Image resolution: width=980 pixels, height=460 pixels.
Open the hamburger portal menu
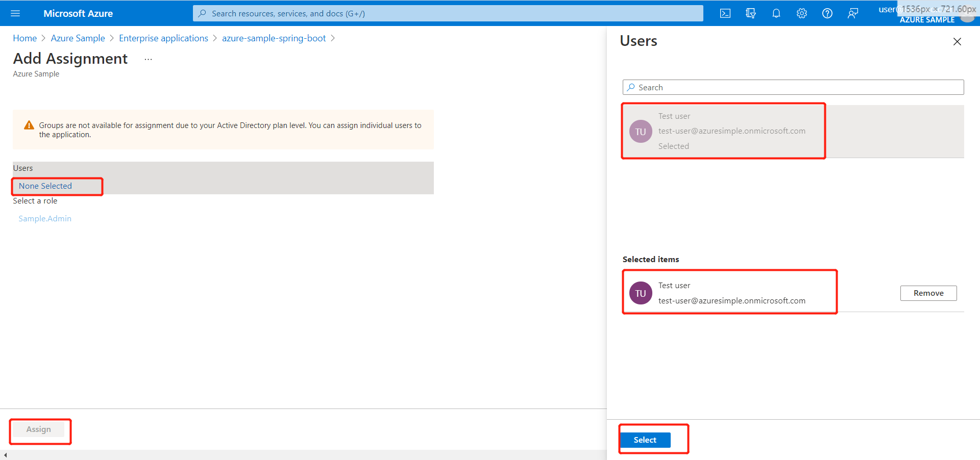pyautogui.click(x=15, y=13)
